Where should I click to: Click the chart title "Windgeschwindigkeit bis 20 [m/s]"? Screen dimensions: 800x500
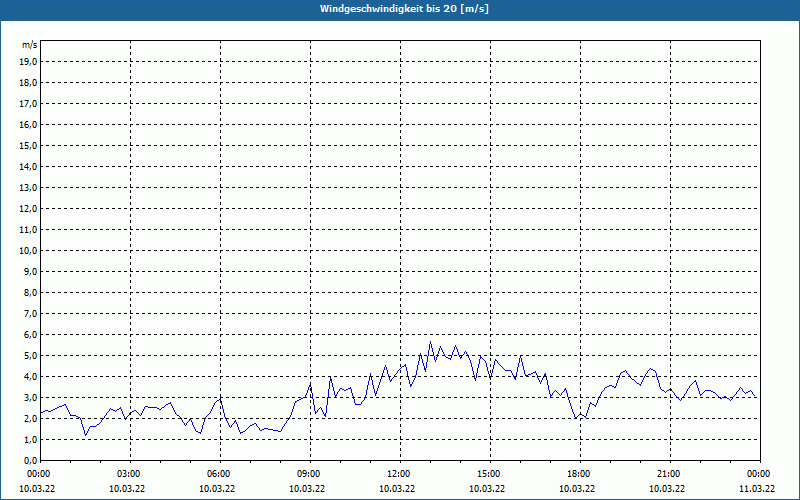click(405, 9)
